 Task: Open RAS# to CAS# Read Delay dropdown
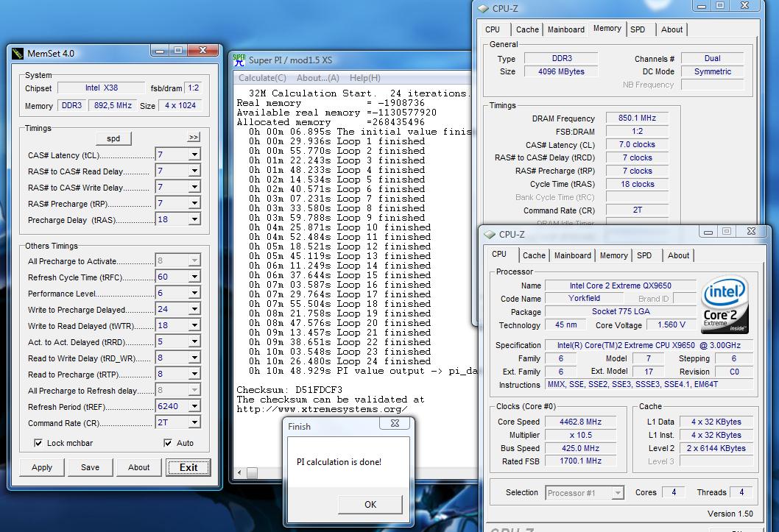coord(194,171)
